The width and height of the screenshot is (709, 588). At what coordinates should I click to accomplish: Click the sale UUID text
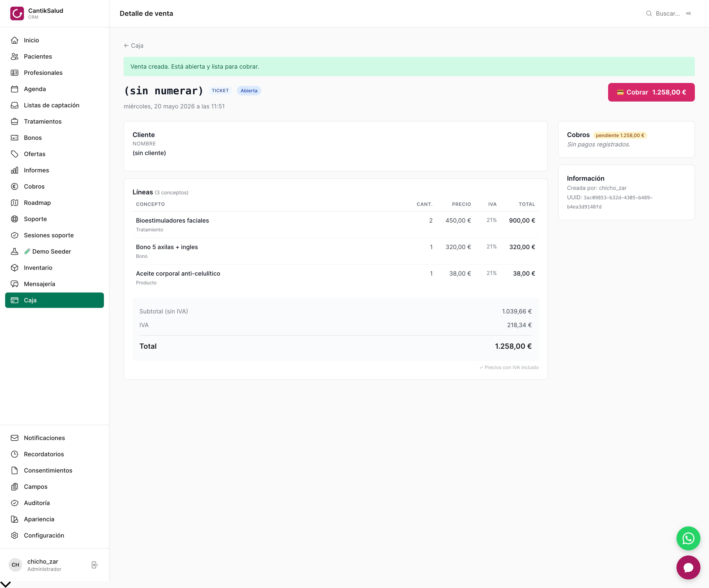(610, 202)
